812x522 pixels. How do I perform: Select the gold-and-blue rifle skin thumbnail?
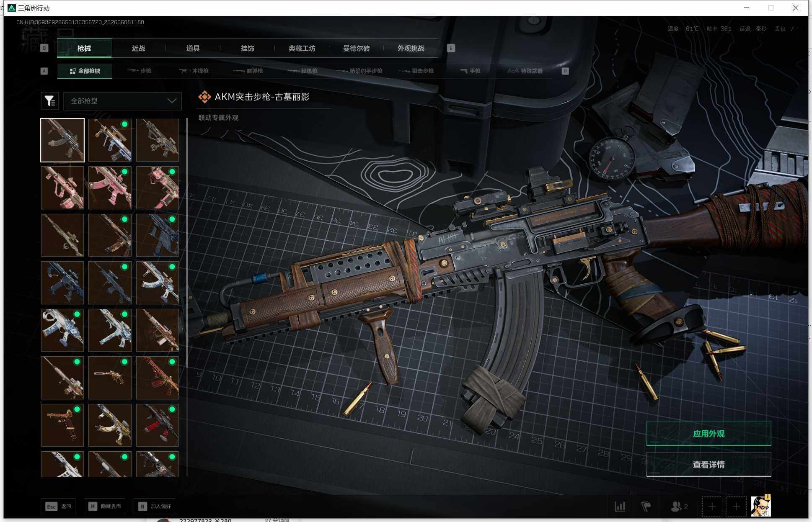(110, 140)
